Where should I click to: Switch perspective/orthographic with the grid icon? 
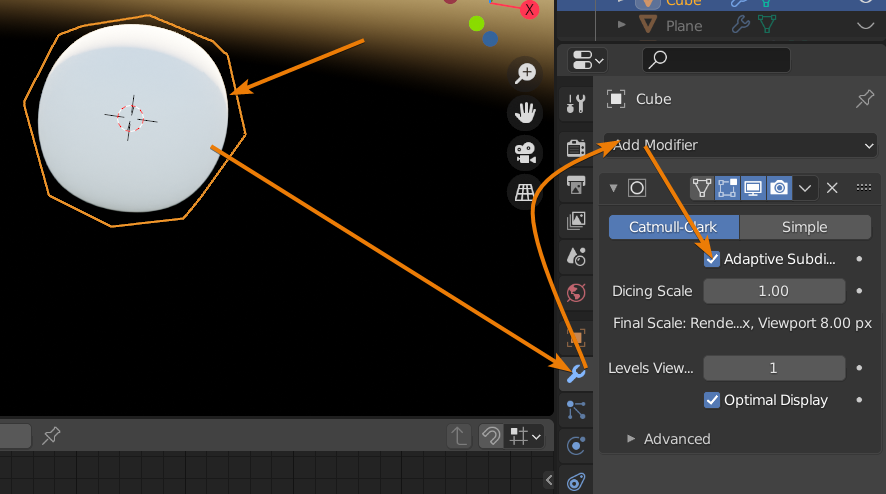pos(524,191)
